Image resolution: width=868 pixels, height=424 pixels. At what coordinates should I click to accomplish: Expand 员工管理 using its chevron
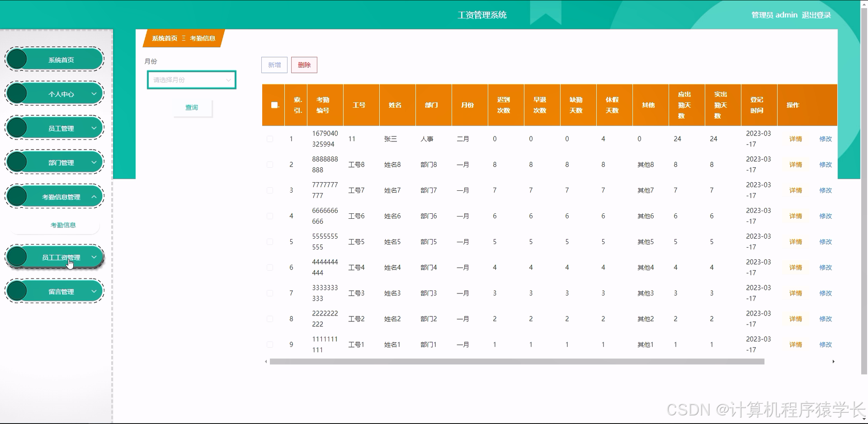(94, 128)
